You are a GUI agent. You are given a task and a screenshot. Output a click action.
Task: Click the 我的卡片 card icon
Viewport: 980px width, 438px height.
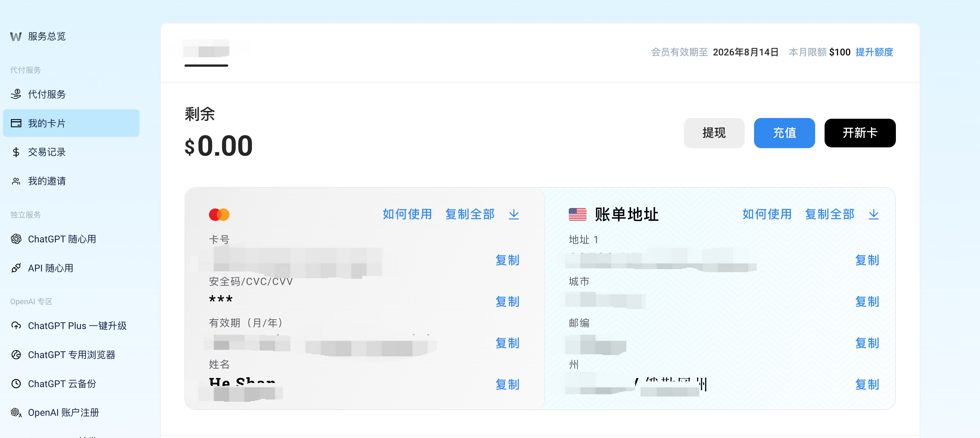pyautogui.click(x=16, y=123)
